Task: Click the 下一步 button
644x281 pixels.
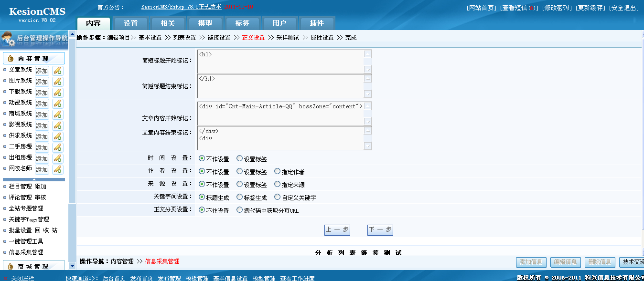Action: coord(380,230)
